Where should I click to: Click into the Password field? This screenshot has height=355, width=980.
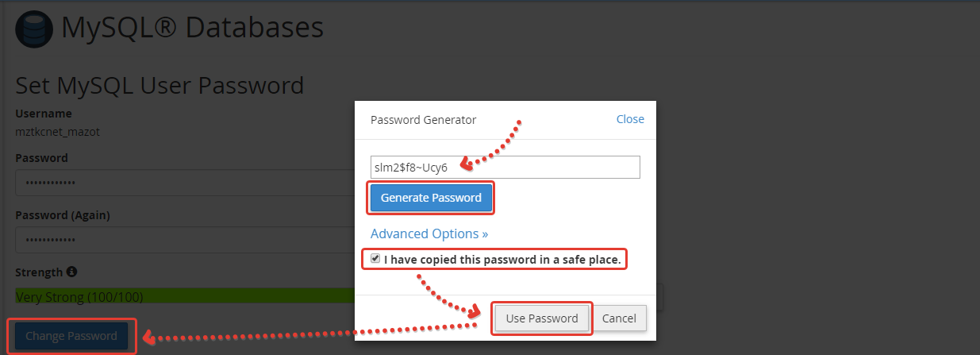point(183,183)
